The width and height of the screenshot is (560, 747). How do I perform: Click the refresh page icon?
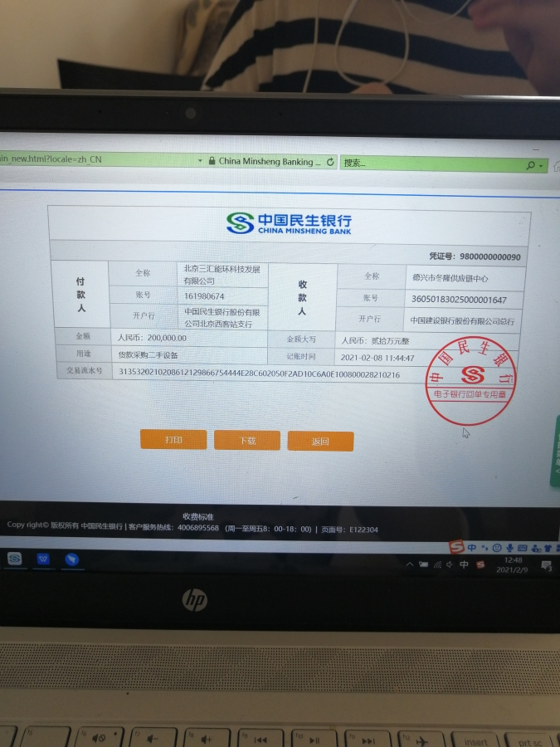click(x=330, y=162)
